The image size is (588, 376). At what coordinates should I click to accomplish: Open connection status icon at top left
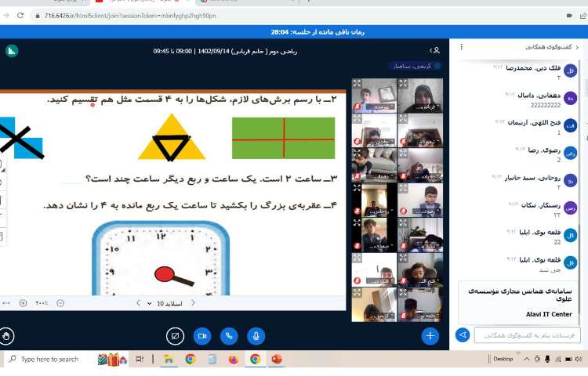[12, 51]
